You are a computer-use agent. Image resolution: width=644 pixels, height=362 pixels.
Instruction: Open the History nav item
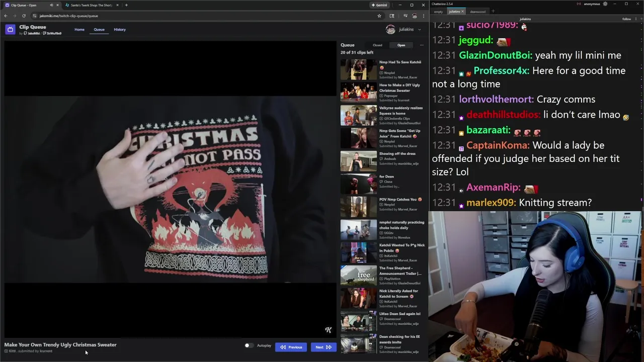[x=120, y=30]
